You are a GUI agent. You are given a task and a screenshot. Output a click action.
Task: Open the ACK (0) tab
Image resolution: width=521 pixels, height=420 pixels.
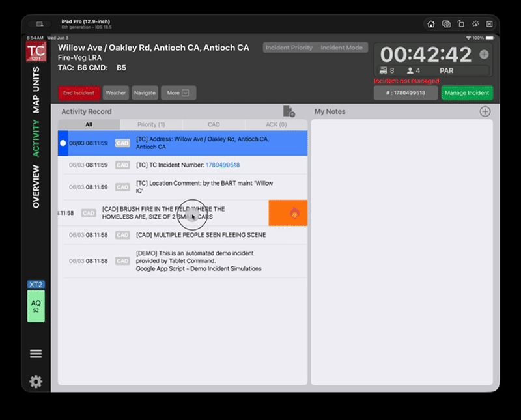[276, 124]
